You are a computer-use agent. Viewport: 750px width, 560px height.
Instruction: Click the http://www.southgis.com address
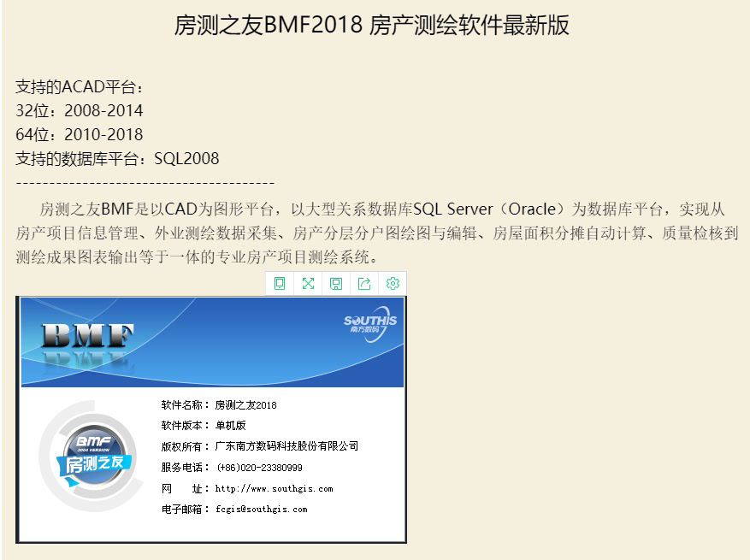pyautogui.click(x=274, y=488)
